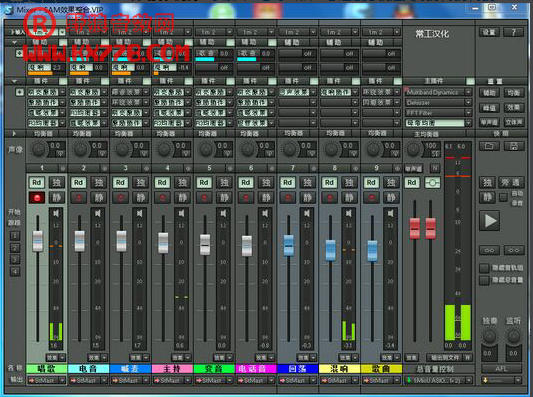533x397 pixels.
Task: Arm recording on channel 1 唱歌
Action: pos(37,197)
